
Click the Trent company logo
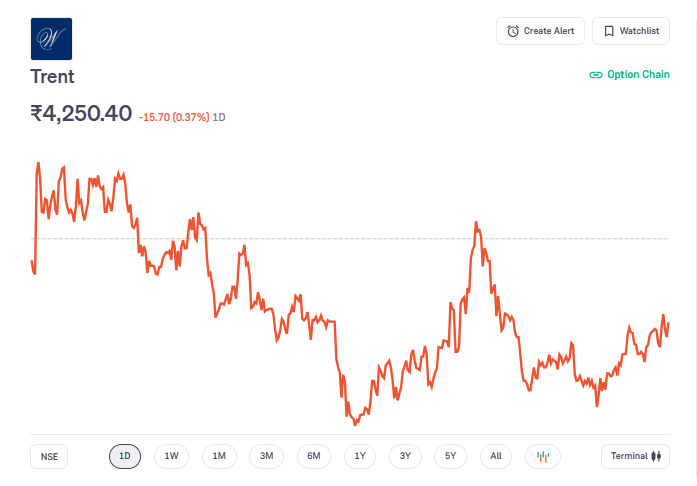[x=51, y=39]
